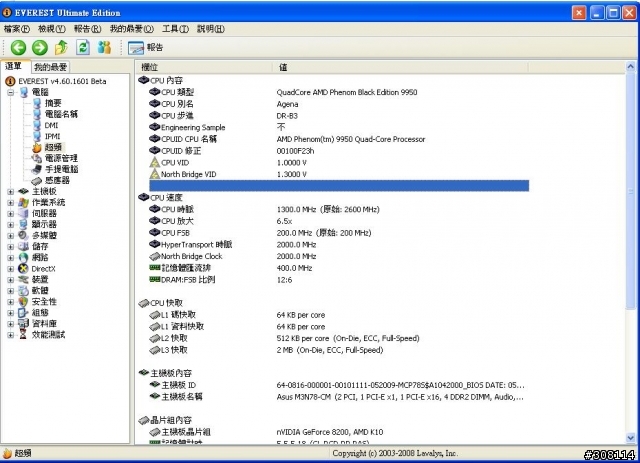The image size is (640, 463).
Task: Expand the 網路 tree node
Action: pyautogui.click(x=11, y=258)
